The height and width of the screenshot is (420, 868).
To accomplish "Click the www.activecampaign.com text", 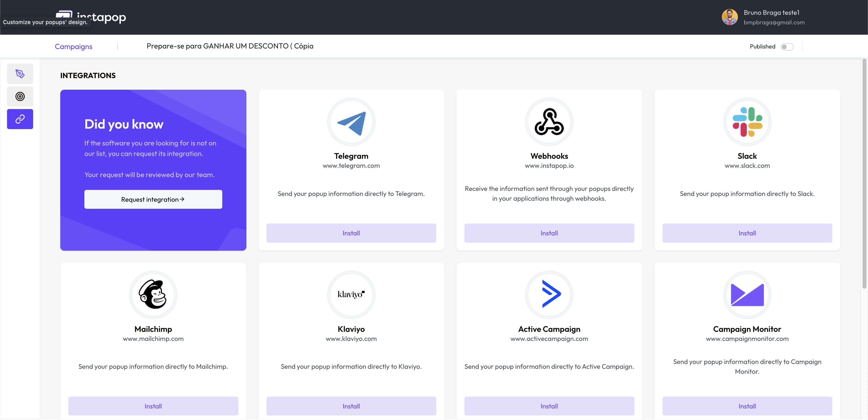I will pyautogui.click(x=549, y=338).
